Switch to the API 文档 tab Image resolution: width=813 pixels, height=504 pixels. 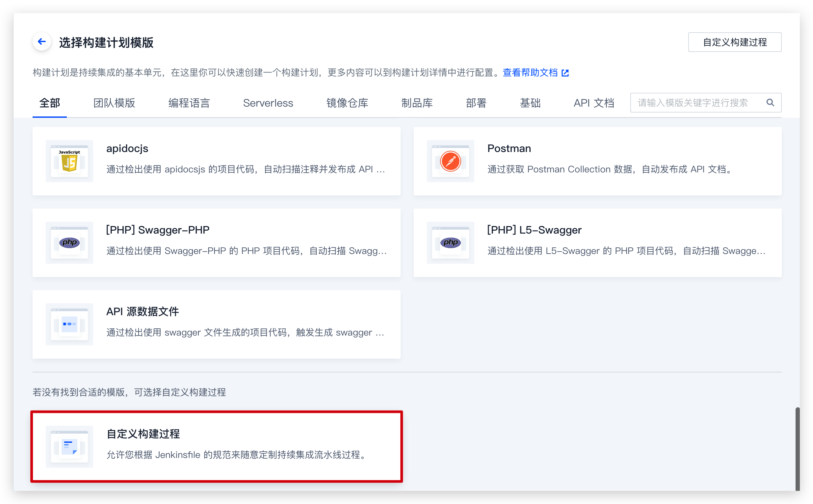593,103
